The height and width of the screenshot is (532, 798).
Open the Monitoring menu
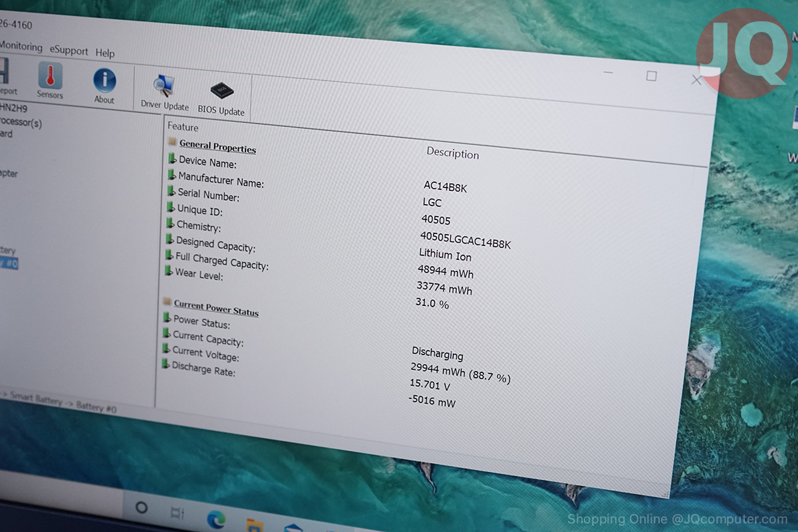21,47
